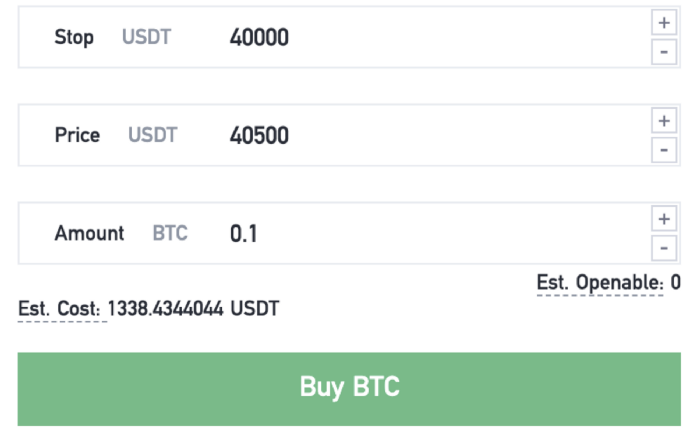Click the Stop label text
This screenshot has width=700, height=438.
coord(74,38)
